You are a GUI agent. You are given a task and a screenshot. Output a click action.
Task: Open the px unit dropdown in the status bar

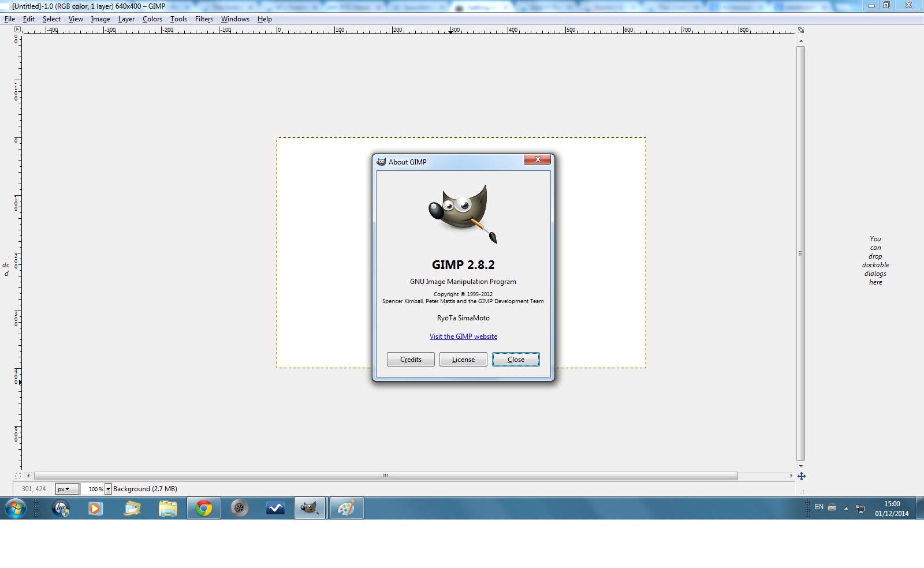[67, 489]
